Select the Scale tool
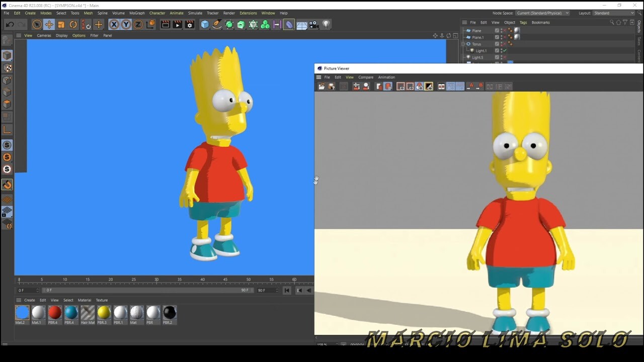This screenshot has height=362, width=644. (61, 24)
